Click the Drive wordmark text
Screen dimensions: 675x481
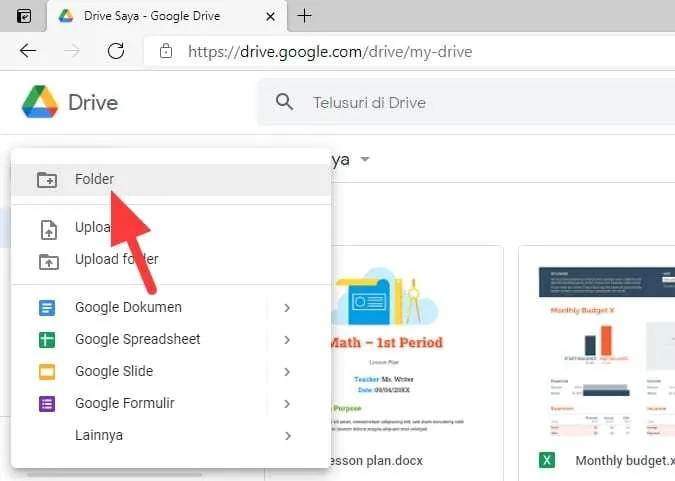[93, 102]
